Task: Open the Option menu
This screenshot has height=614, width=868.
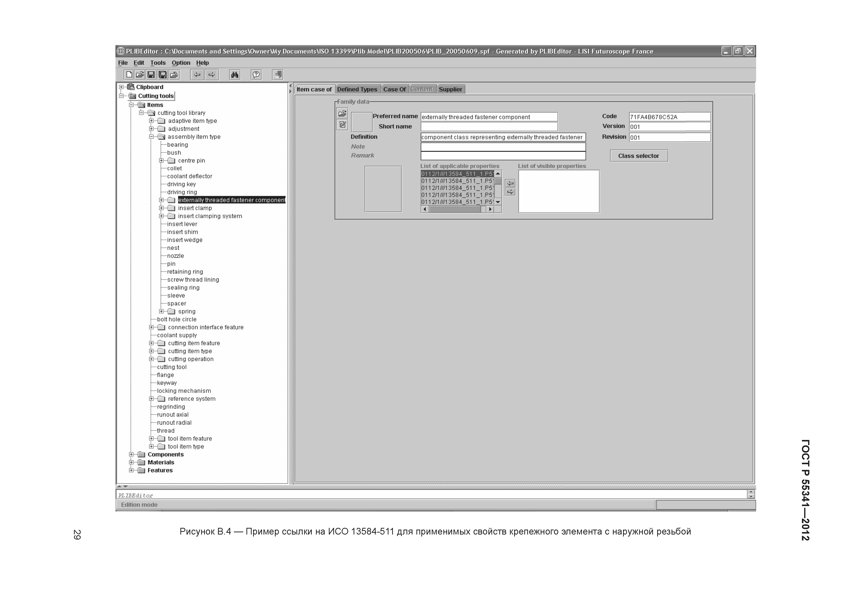Action: (x=181, y=63)
